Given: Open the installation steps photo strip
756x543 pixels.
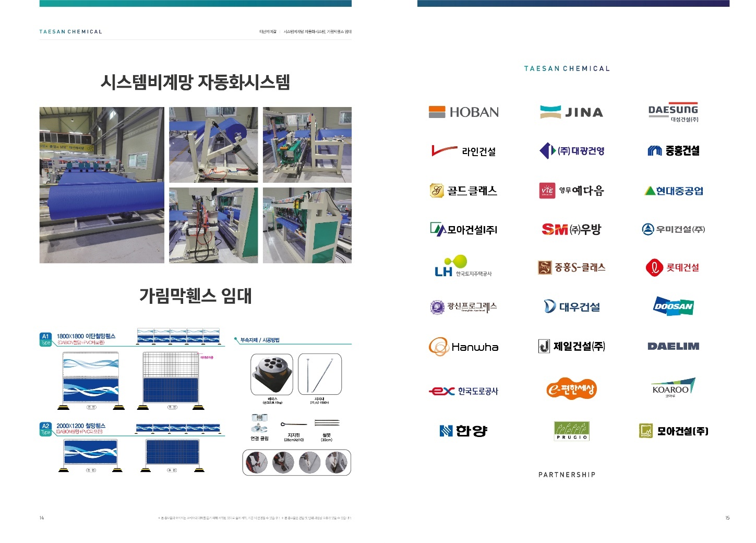Looking at the screenshot, I should [297, 463].
